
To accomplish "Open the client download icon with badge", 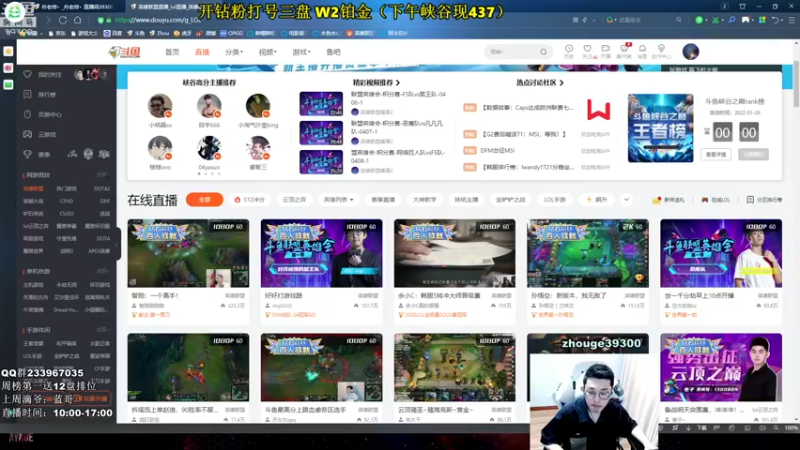I will click(x=624, y=49).
